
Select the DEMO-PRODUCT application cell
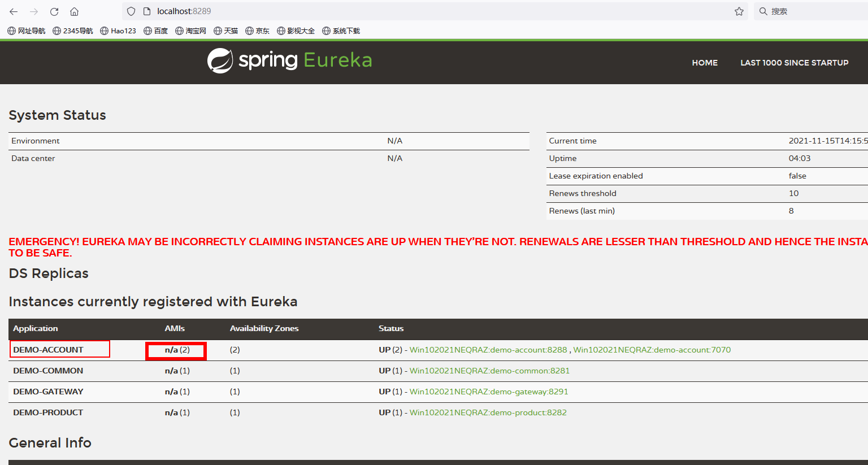pos(48,412)
